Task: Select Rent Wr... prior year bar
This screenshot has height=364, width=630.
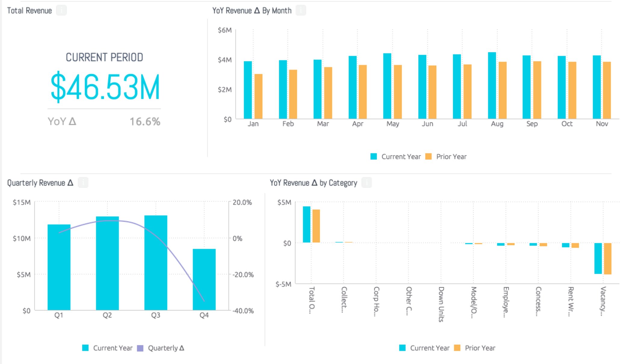Action: (575, 245)
